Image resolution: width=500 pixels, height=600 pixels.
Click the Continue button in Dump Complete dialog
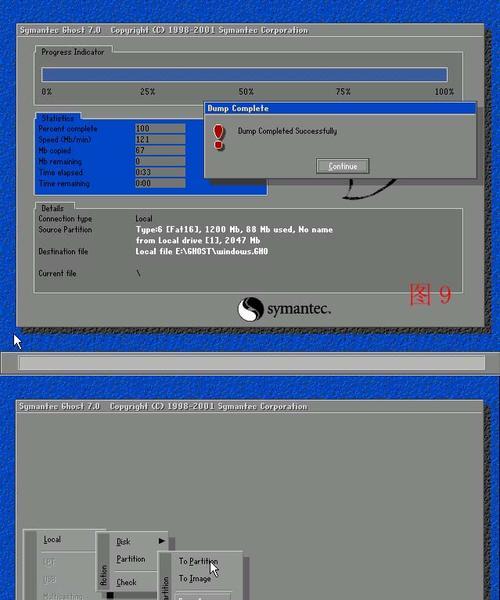point(342,166)
